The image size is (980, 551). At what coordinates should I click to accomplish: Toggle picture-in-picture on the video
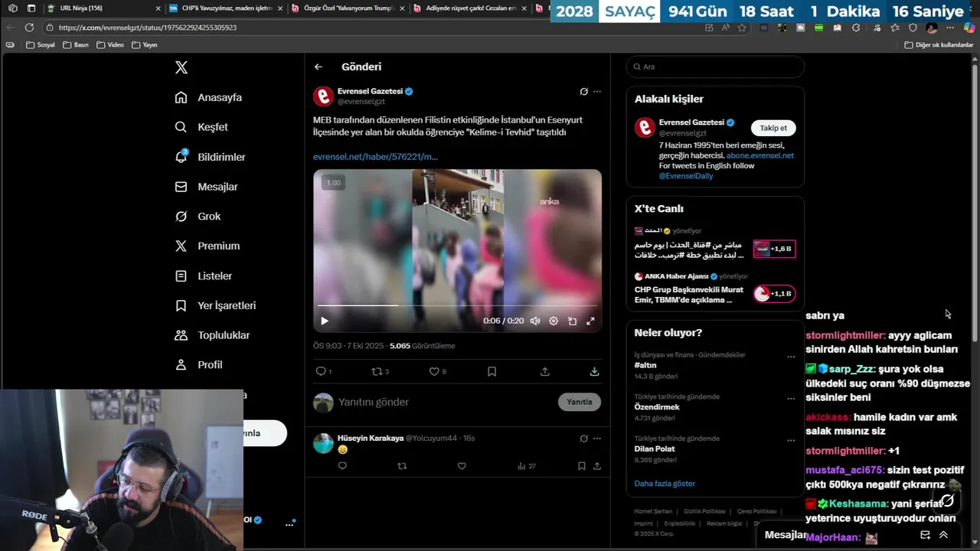click(x=572, y=321)
